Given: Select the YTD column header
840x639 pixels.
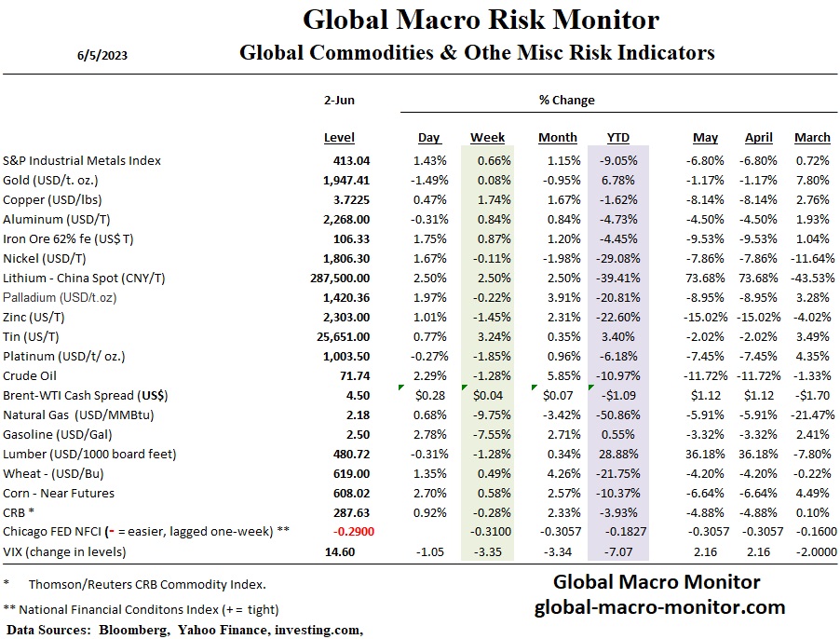Looking at the screenshot, I should click(617, 138).
